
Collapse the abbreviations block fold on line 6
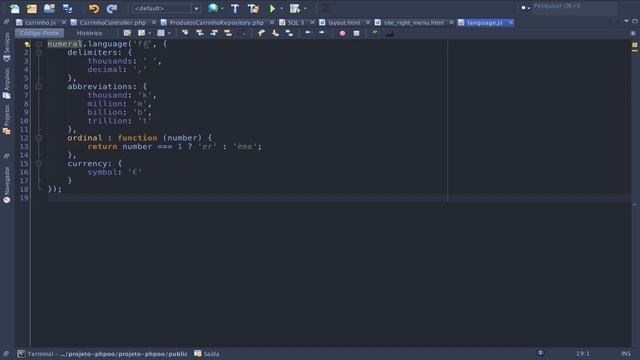pyautogui.click(x=39, y=87)
